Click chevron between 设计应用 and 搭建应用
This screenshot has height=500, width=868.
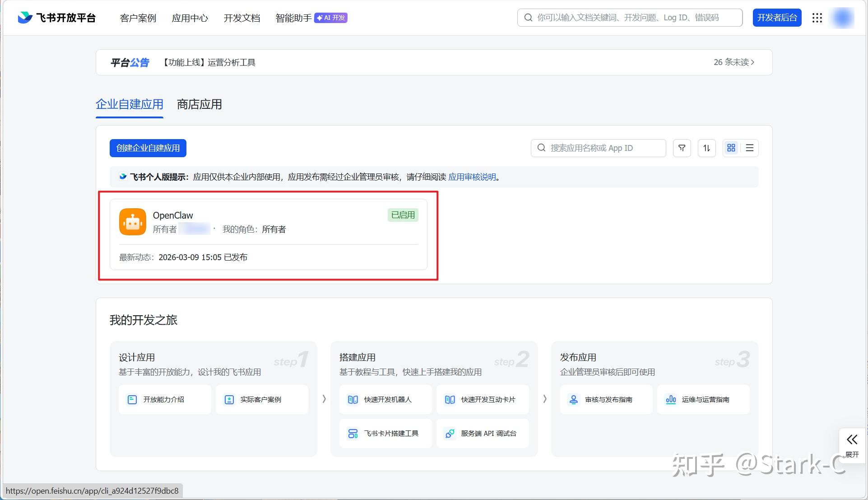click(324, 399)
